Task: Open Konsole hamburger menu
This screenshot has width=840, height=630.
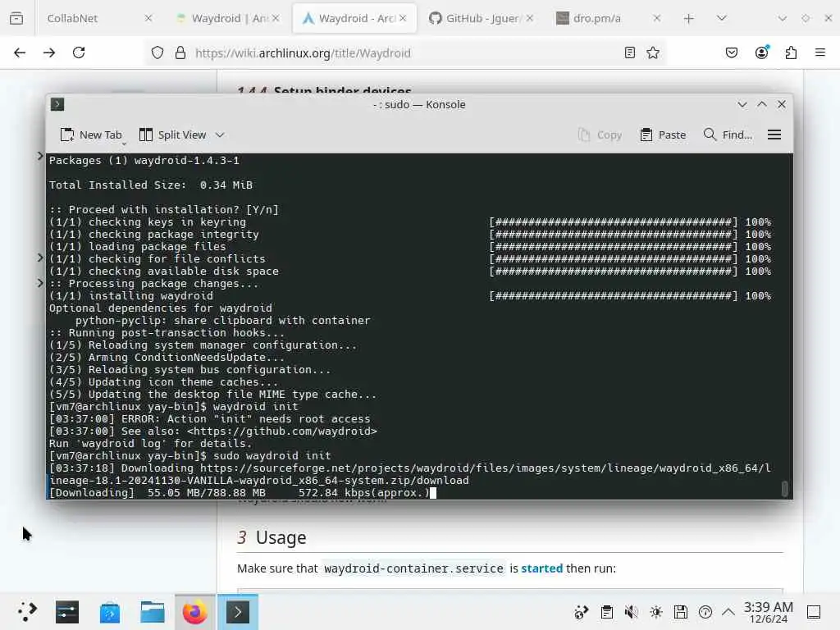Action: coord(774,135)
